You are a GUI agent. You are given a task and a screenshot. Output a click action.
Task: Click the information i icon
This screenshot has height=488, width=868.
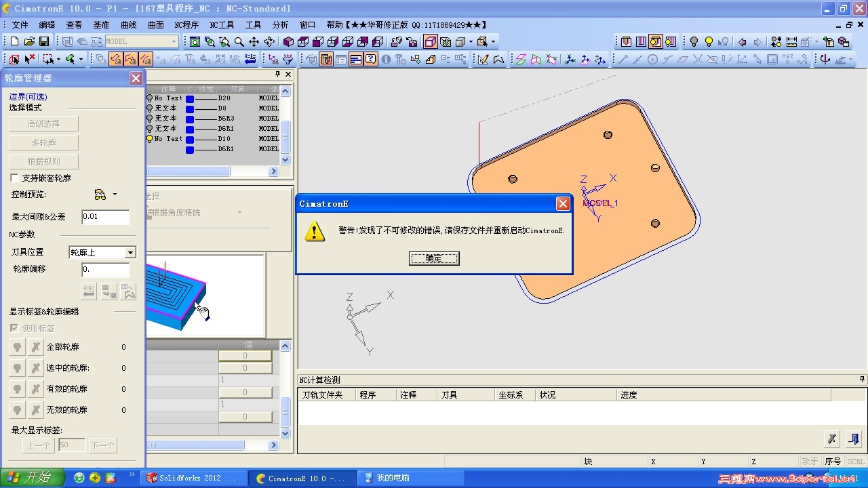[386, 60]
